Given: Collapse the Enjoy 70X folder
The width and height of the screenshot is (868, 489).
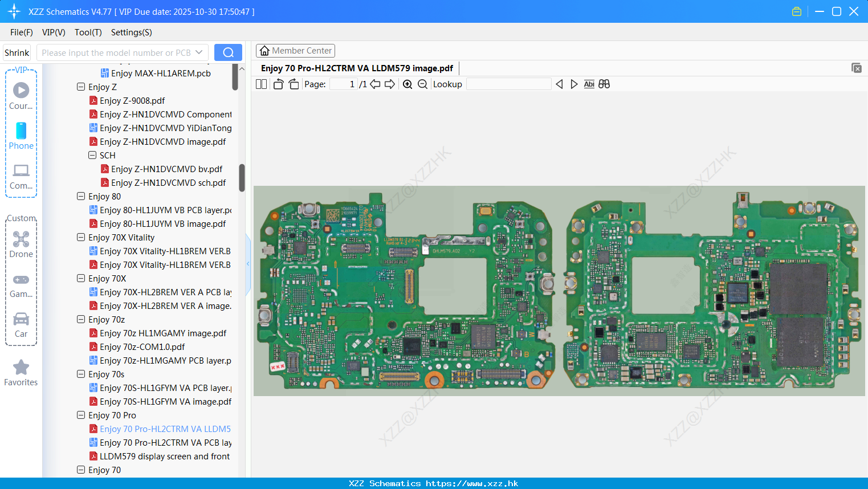Looking at the screenshot, I should pyautogui.click(x=81, y=278).
